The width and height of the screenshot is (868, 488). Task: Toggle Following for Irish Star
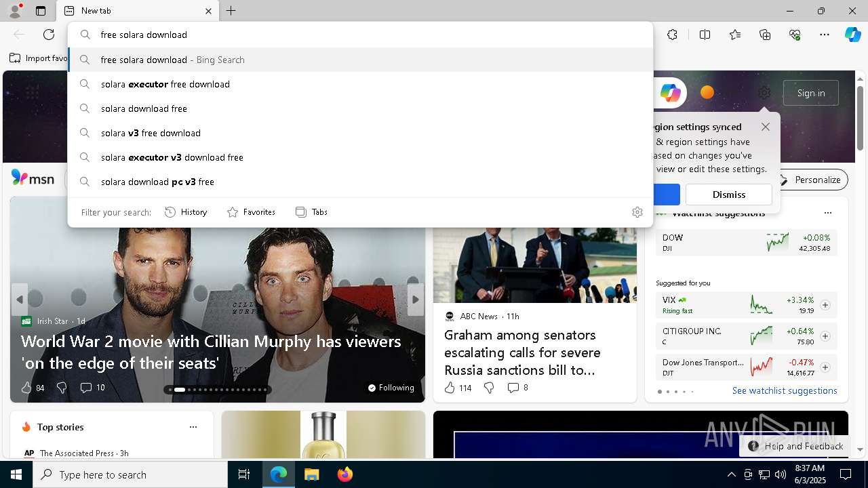391,388
